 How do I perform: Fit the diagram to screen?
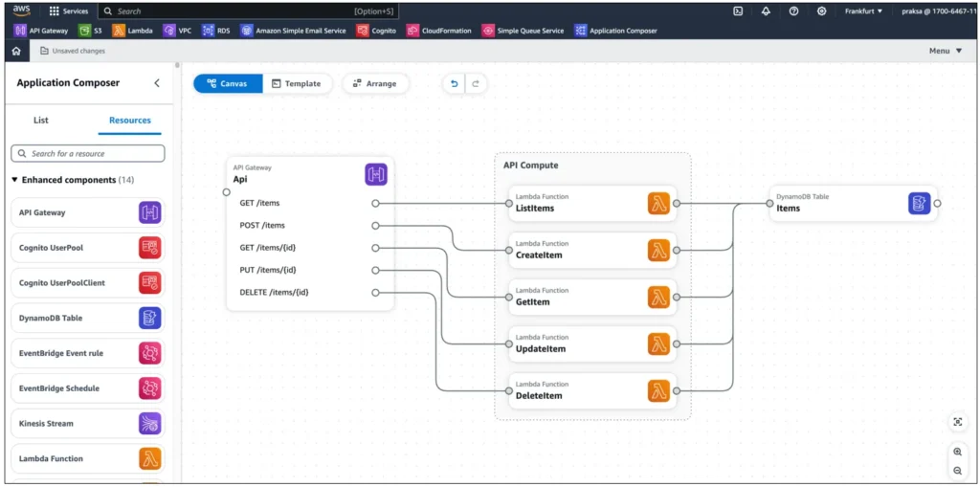click(x=957, y=422)
